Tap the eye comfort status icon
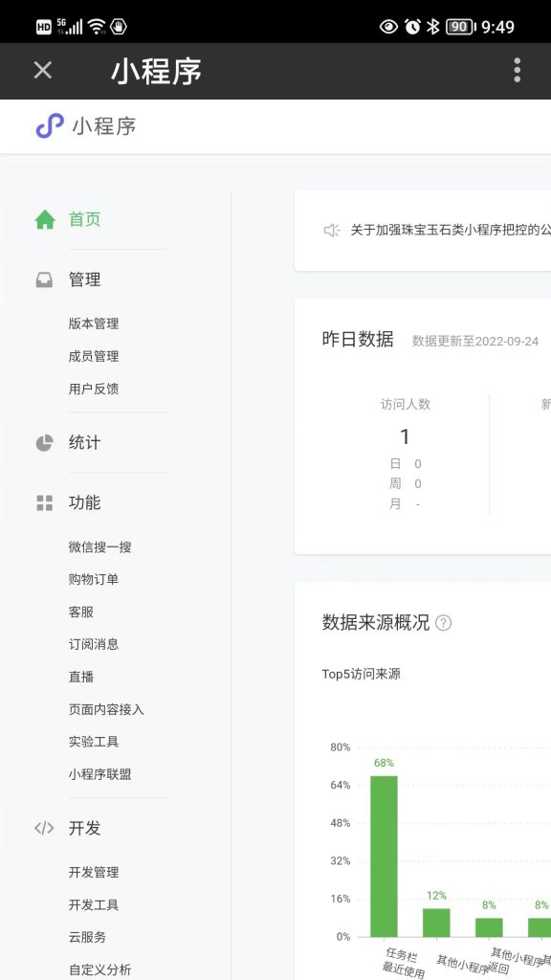 pyautogui.click(x=388, y=26)
